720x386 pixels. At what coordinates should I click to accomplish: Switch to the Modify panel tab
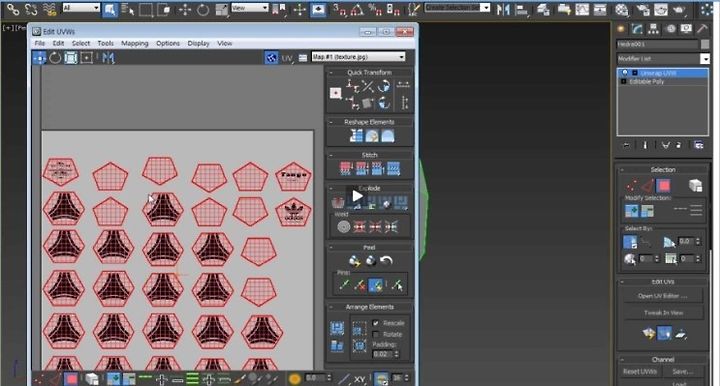coord(637,29)
